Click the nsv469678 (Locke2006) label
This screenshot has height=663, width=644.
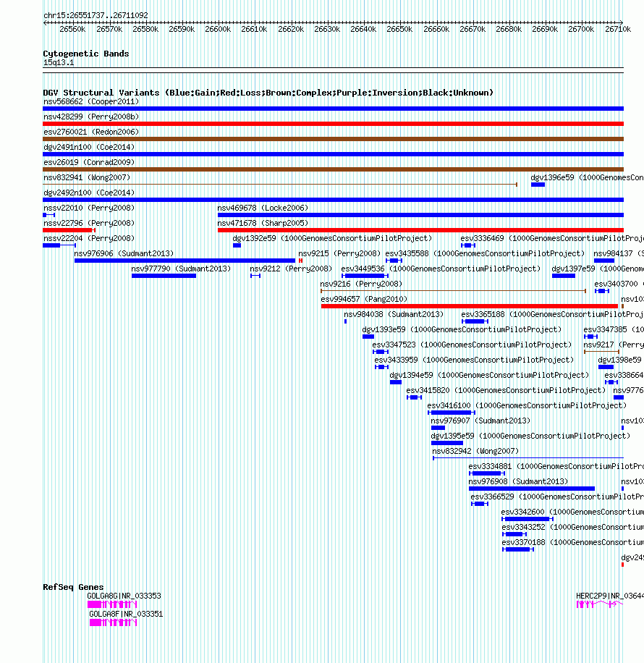coord(263,208)
